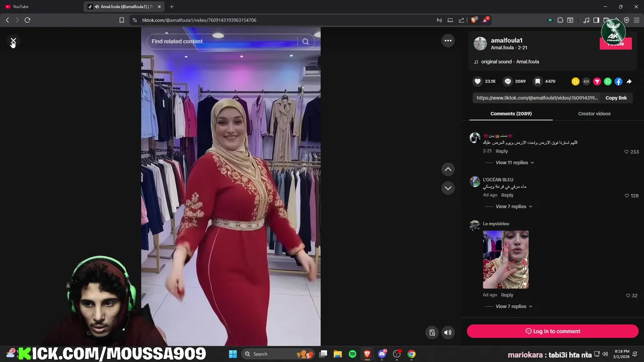Repost the video with yellow repost icon
Image resolution: width=644 pixels, height=362 pixels.
(x=576, y=81)
